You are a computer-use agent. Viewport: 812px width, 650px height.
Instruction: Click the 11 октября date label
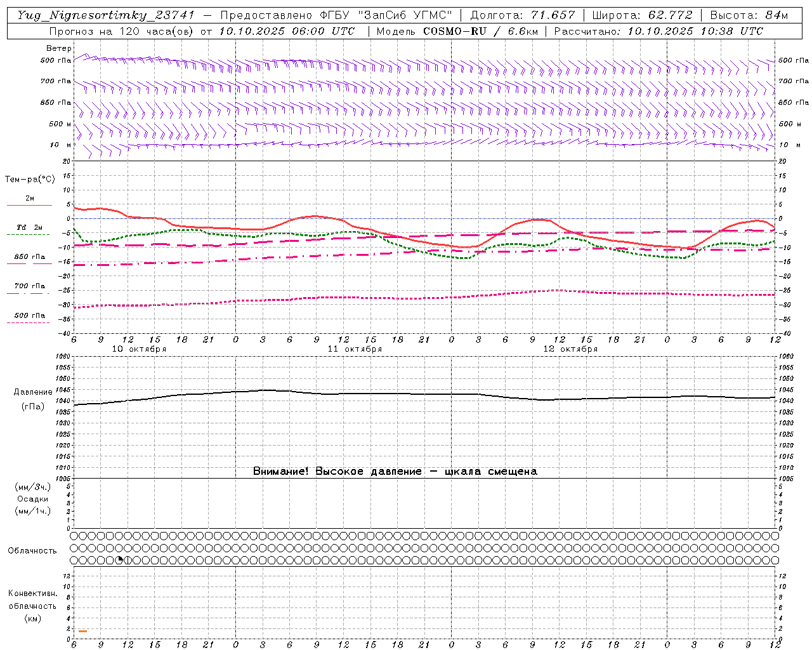355,349
